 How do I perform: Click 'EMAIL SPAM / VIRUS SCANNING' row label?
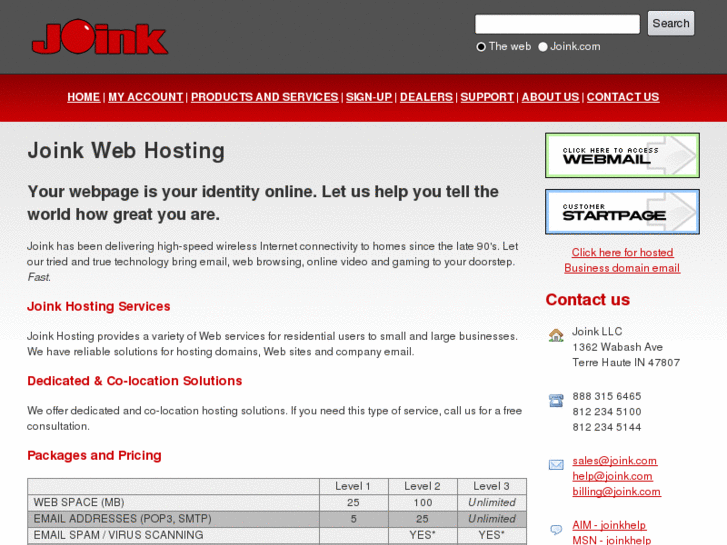pyautogui.click(x=118, y=535)
